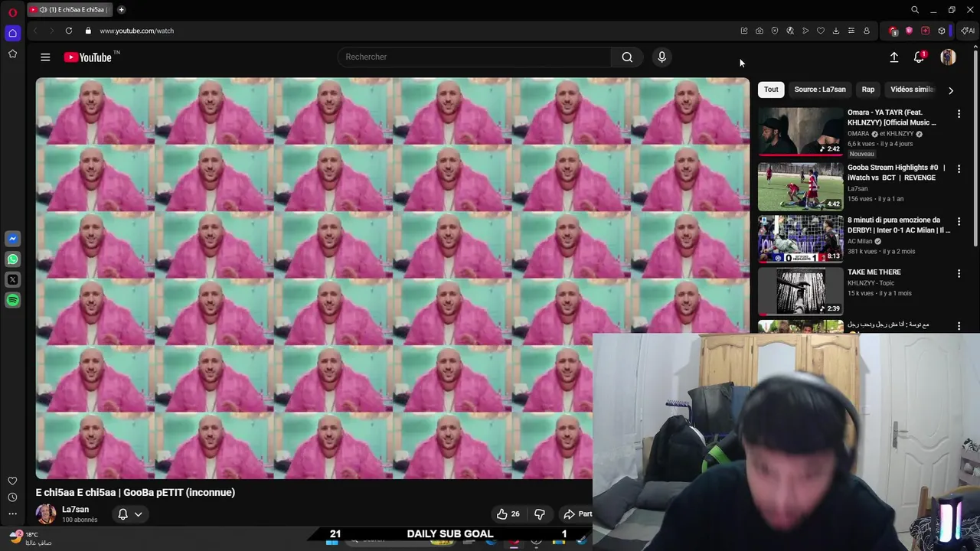Image resolution: width=980 pixels, height=551 pixels.
Task: Open the edit pencil note icon in address bar
Action: [743, 31]
